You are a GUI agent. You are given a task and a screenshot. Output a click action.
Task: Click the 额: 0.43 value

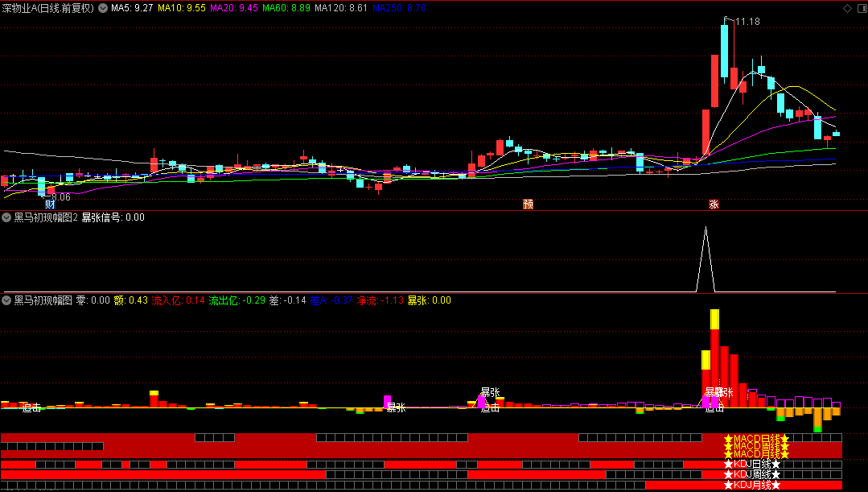coord(130,300)
